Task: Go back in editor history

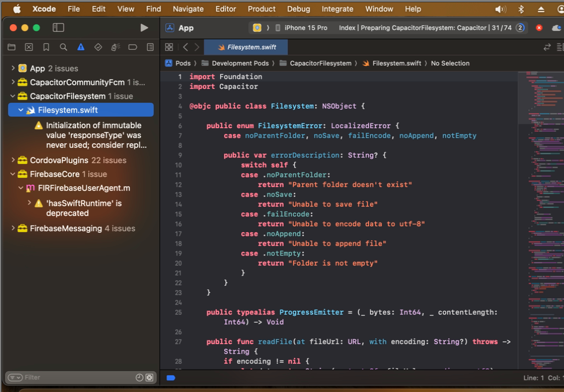Action: click(x=185, y=47)
